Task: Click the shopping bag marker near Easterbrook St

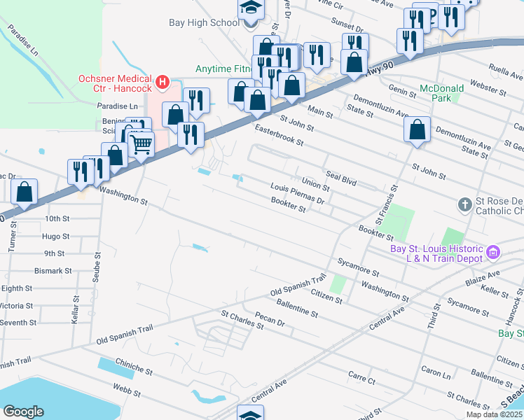Action: (257, 101)
